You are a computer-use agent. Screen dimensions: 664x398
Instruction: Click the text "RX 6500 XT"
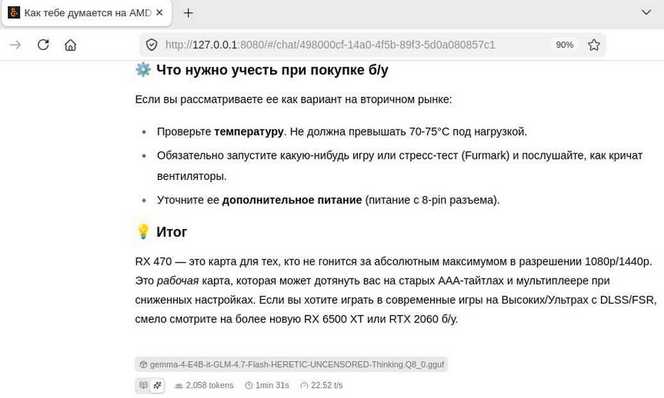click(x=334, y=319)
